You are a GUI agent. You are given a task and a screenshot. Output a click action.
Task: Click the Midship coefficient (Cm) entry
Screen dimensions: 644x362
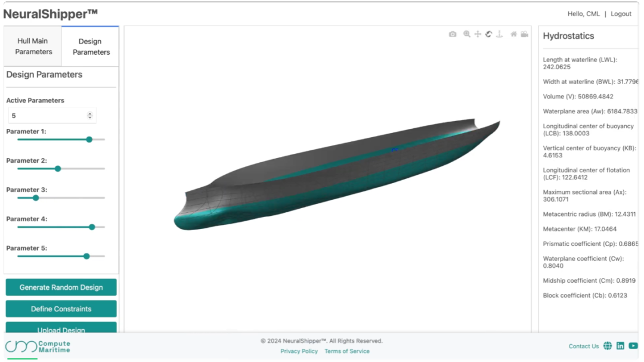point(589,281)
